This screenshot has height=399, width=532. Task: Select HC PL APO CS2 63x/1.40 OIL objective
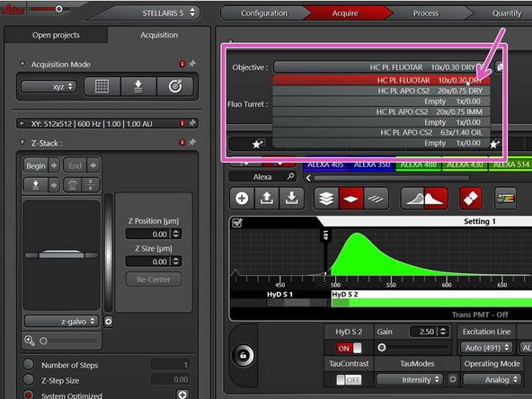point(381,132)
